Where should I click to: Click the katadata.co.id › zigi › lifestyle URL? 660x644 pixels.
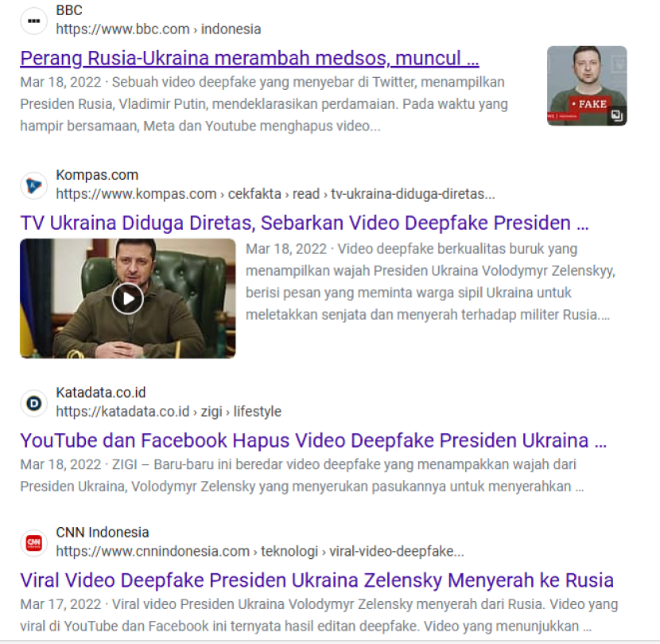(x=169, y=411)
